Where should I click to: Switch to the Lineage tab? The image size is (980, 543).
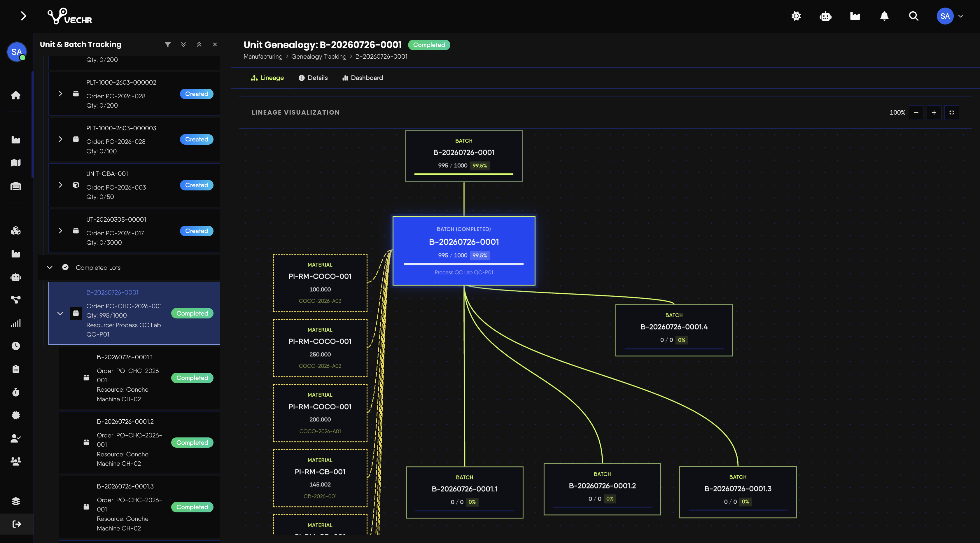[267, 78]
